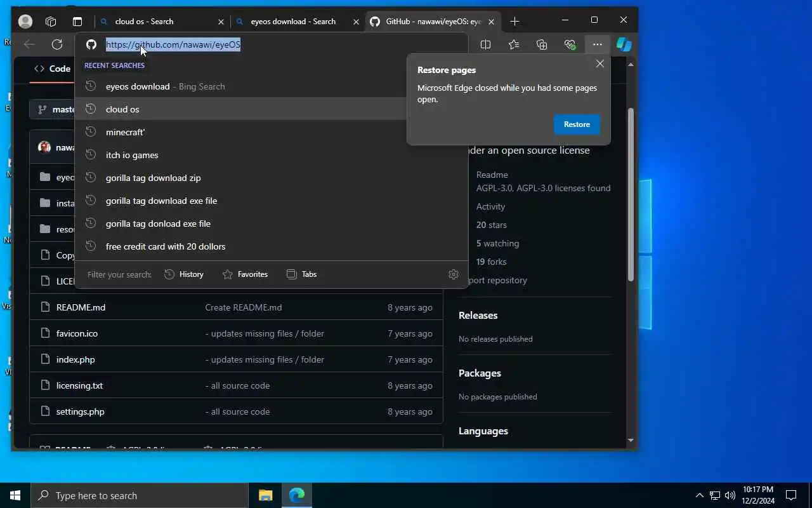
Task: Close the 'eyeos download - Search' tab
Action: coord(356,22)
